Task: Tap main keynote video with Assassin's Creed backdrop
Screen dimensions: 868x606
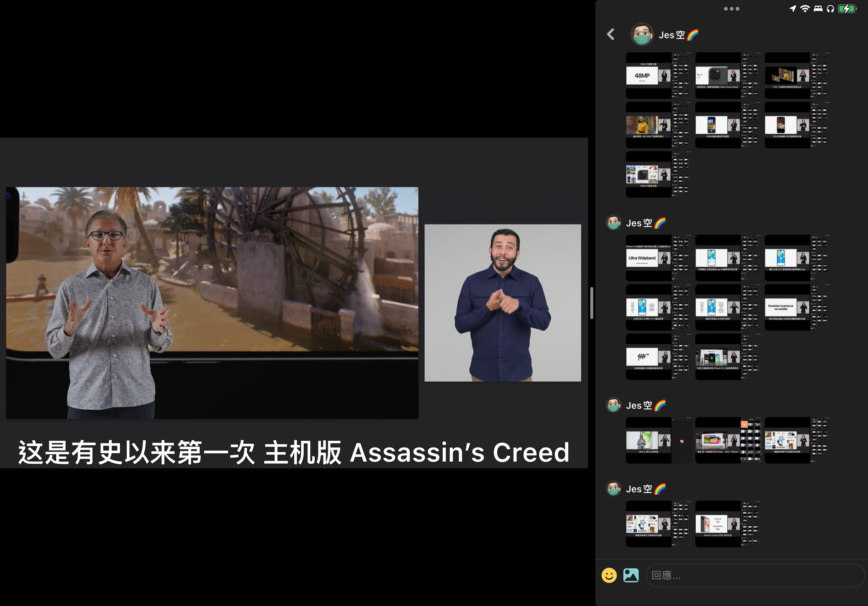Action: pyautogui.click(x=212, y=303)
